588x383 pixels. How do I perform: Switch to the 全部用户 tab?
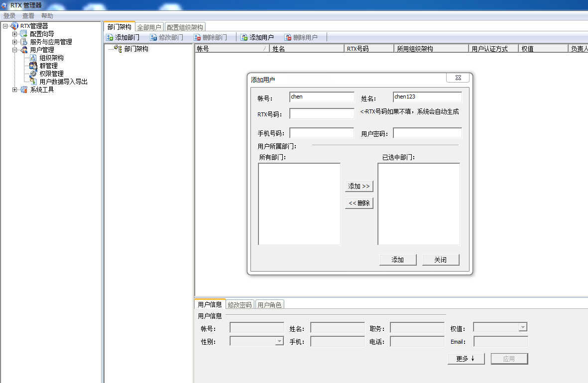[x=149, y=27]
